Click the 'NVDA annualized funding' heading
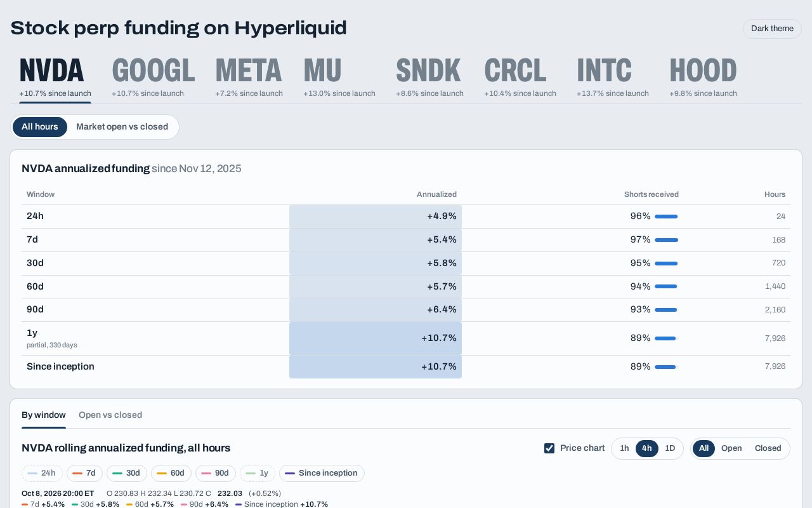Screen dimensions: 812x508 point(86,169)
